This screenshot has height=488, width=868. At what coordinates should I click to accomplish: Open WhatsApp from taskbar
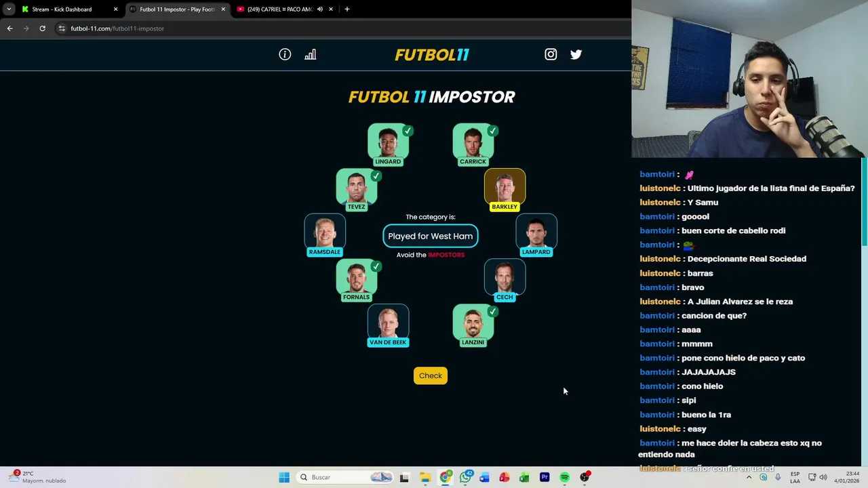click(x=465, y=477)
